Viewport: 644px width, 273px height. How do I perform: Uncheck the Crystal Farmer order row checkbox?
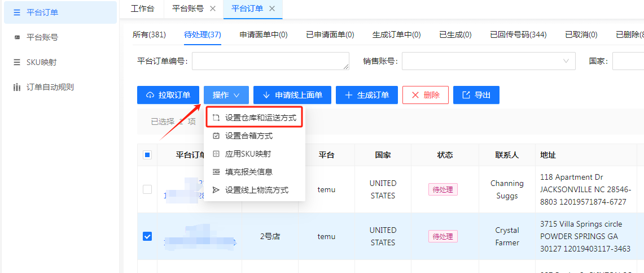(147, 236)
